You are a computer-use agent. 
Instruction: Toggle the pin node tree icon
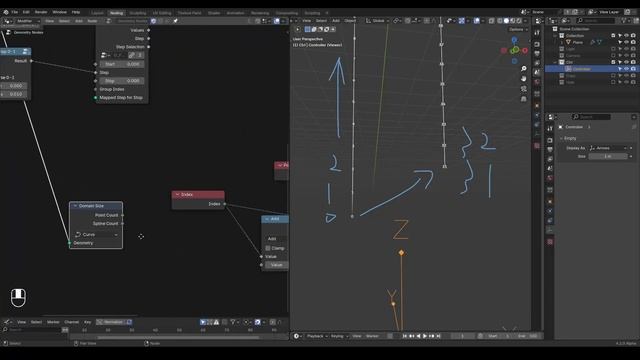176,21
